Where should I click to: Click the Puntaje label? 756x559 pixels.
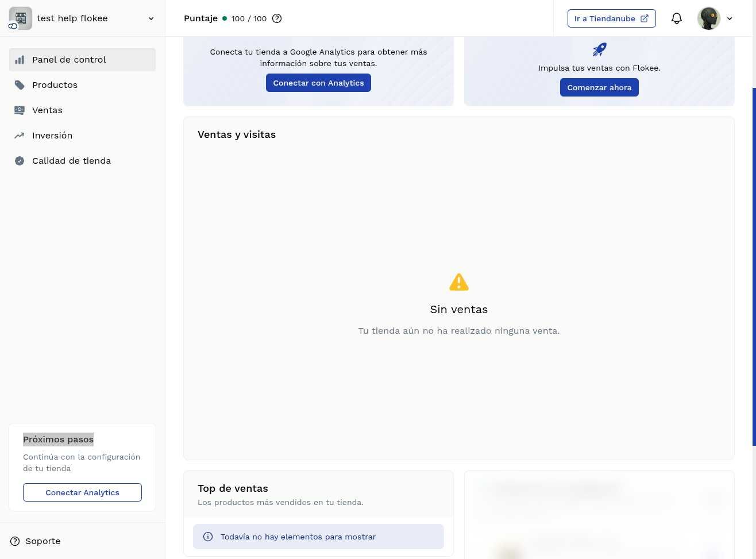(x=200, y=18)
